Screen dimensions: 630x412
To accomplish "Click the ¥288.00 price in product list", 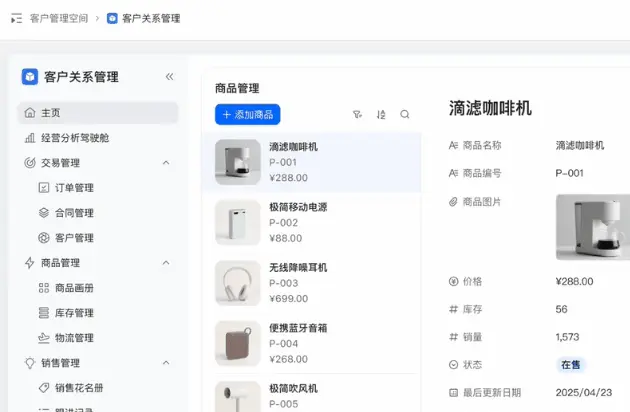I will coord(288,178).
